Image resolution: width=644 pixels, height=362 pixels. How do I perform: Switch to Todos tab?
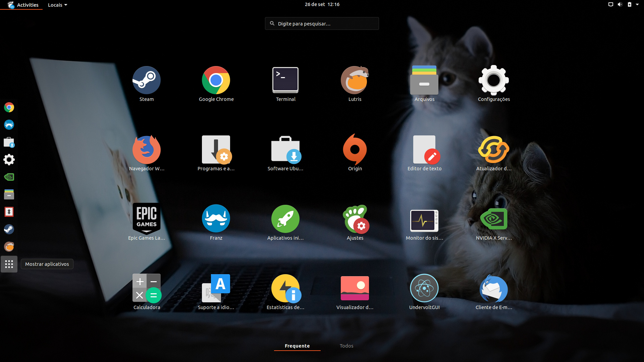click(x=346, y=346)
